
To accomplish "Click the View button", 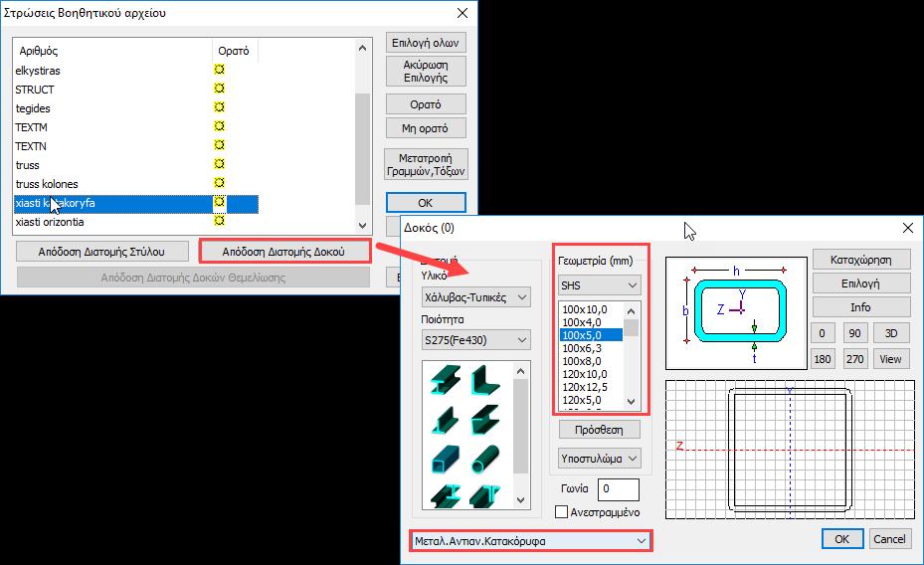I will (891, 359).
